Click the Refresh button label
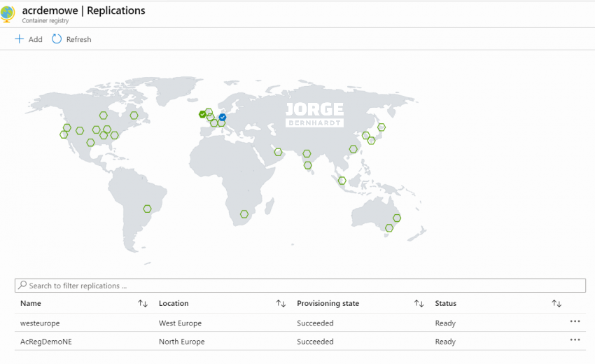 (78, 39)
